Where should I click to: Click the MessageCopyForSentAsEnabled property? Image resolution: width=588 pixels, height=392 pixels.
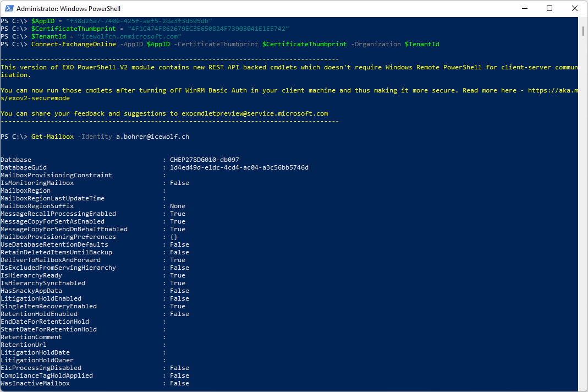(x=52, y=221)
